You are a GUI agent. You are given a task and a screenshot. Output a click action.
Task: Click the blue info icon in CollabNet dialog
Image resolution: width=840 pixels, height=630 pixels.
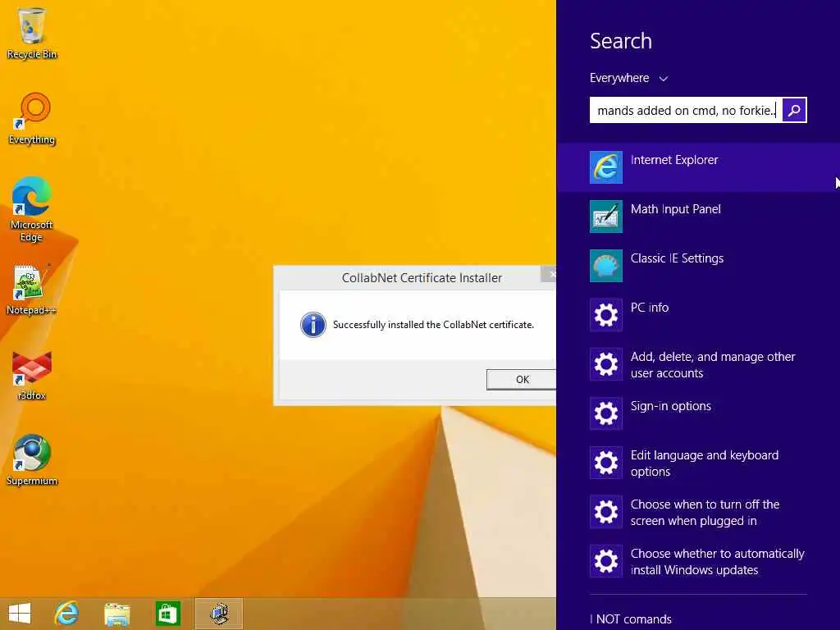click(x=313, y=325)
